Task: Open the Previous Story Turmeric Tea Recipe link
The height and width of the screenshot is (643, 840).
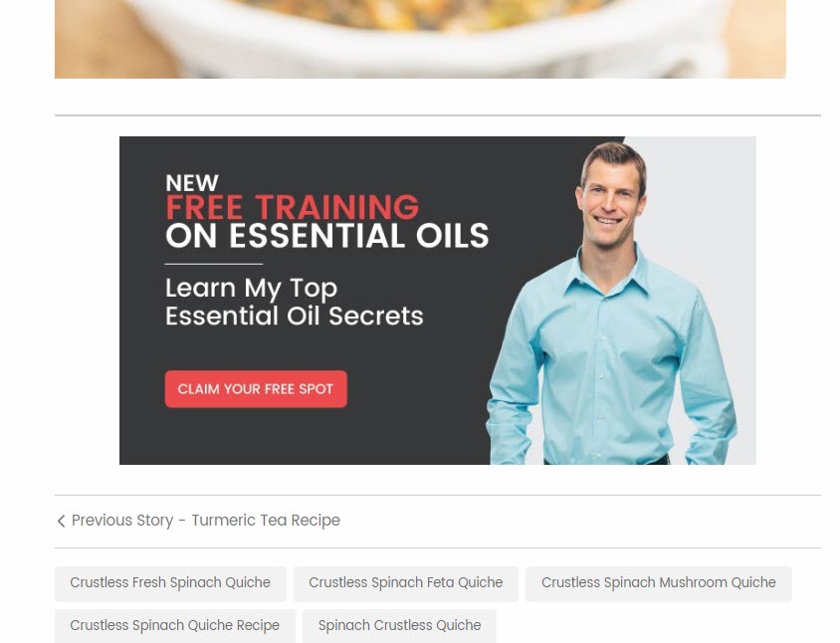Action: point(198,521)
